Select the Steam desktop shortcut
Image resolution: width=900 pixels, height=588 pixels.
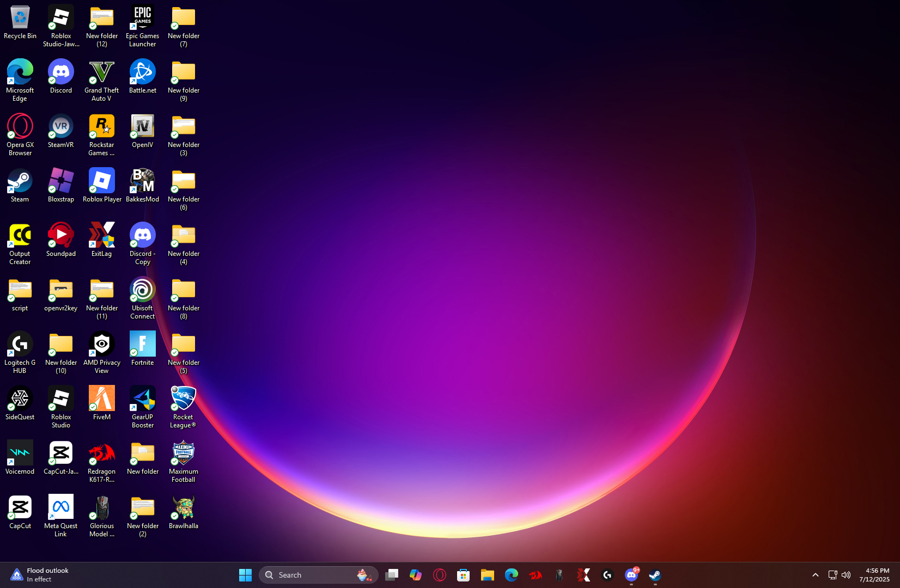click(x=20, y=186)
